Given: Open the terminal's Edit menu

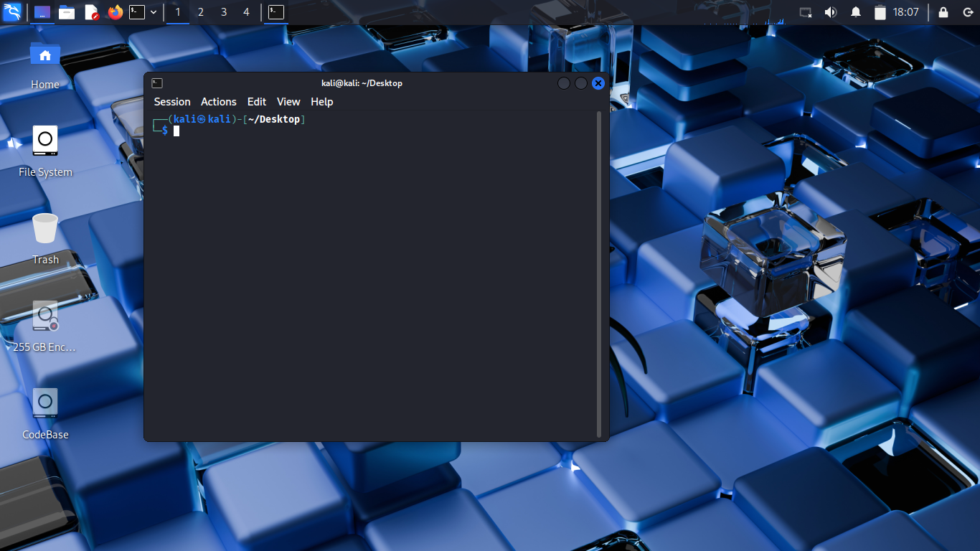Looking at the screenshot, I should pyautogui.click(x=256, y=102).
